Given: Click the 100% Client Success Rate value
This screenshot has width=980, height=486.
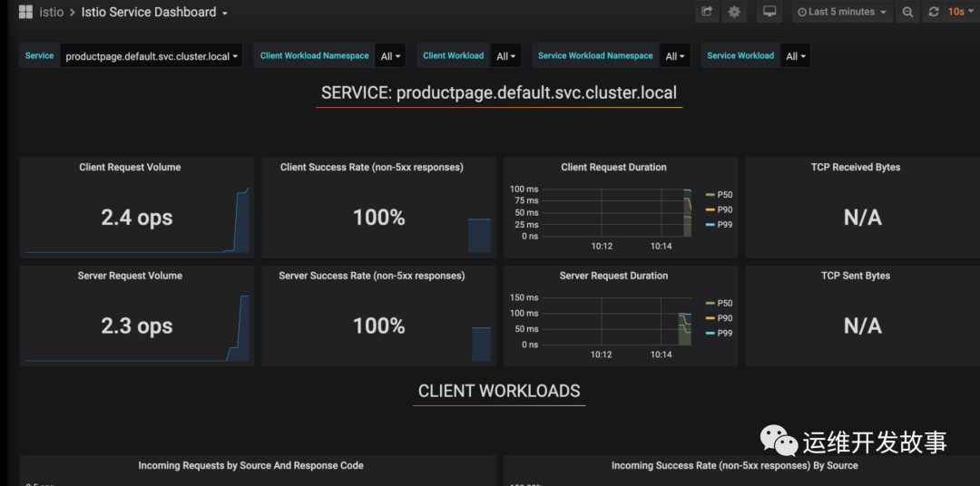Looking at the screenshot, I should tap(378, 218).
